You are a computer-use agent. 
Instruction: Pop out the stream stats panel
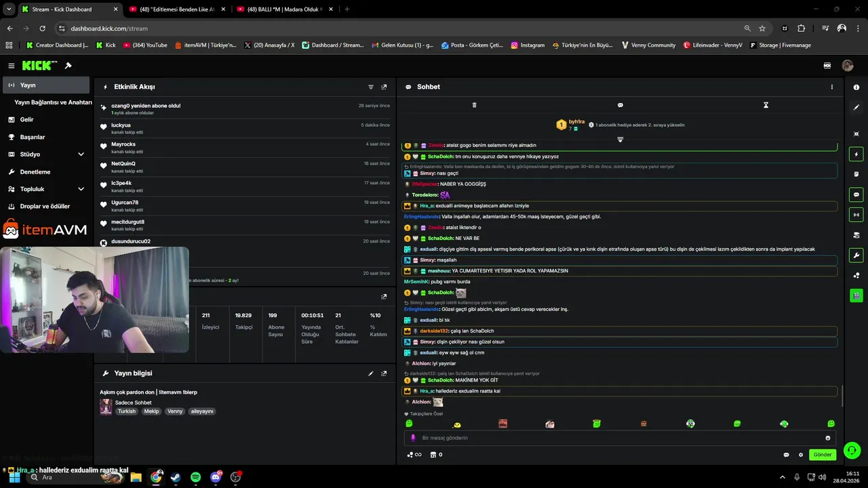click(384, 296)
